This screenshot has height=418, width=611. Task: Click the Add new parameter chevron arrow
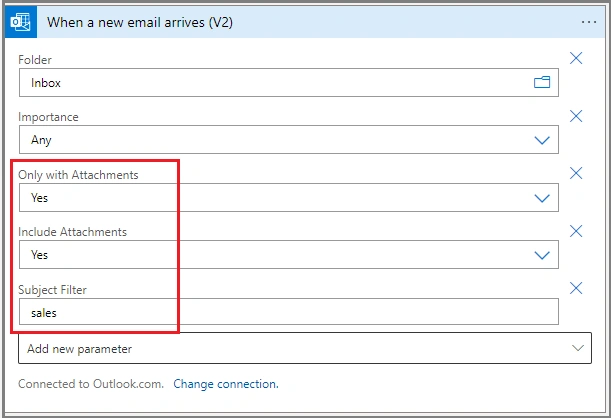click(577, 348)
